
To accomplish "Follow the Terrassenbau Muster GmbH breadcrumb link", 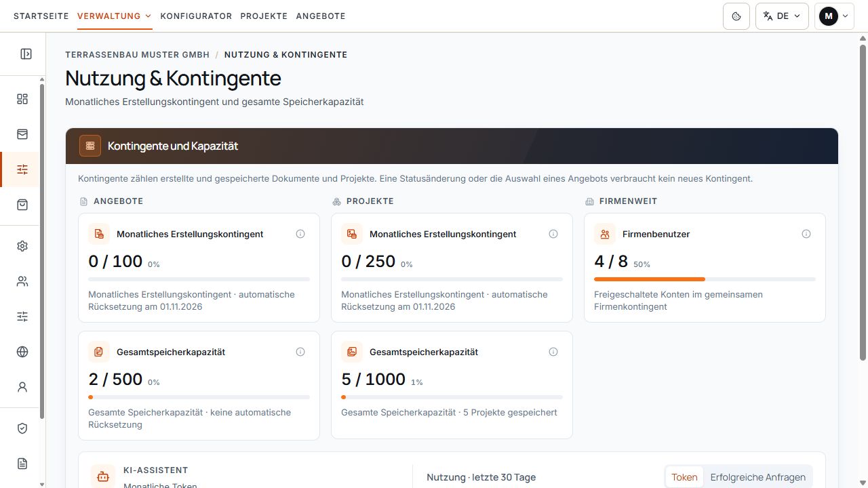I will pyautogui.click(x=138, y=55).
